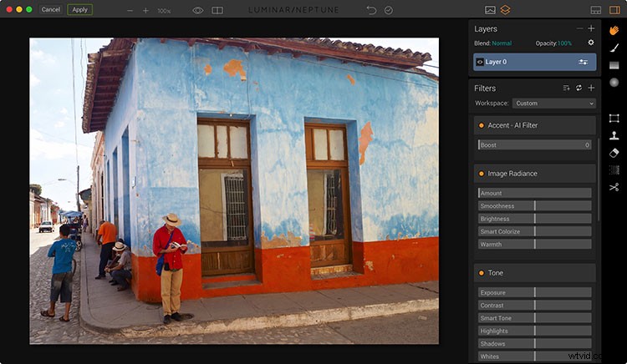Change the Opacity 100% value
Screen dimensions: 627x364
pyautogui.click(x=564, y=43)
